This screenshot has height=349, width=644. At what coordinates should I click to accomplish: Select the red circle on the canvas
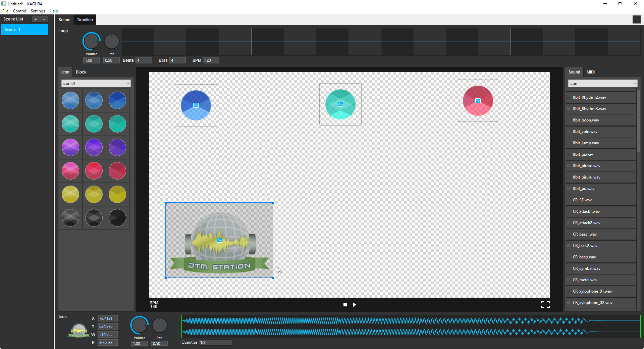point(478,101)
